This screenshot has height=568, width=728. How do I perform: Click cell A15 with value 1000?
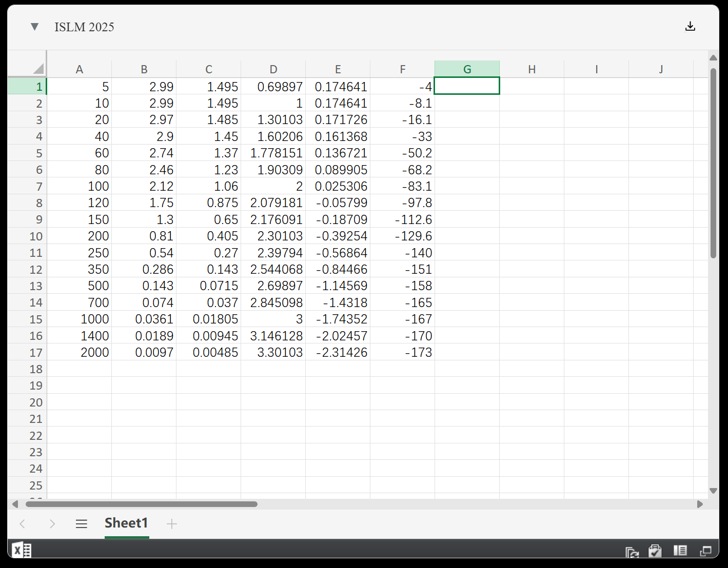click(x=80, y=319)
